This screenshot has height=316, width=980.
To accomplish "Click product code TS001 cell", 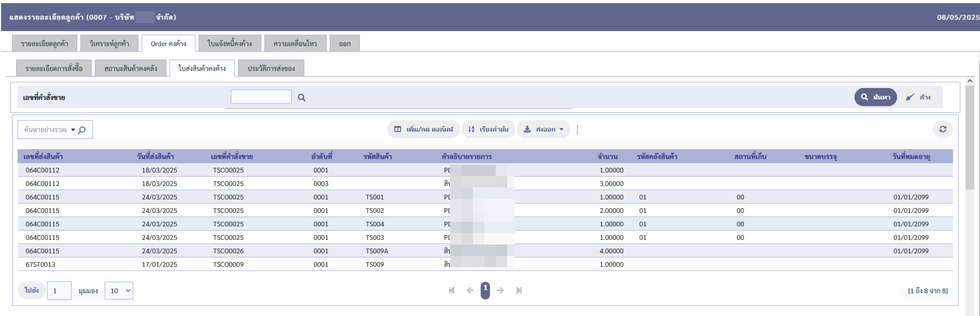I will point(375,197).
